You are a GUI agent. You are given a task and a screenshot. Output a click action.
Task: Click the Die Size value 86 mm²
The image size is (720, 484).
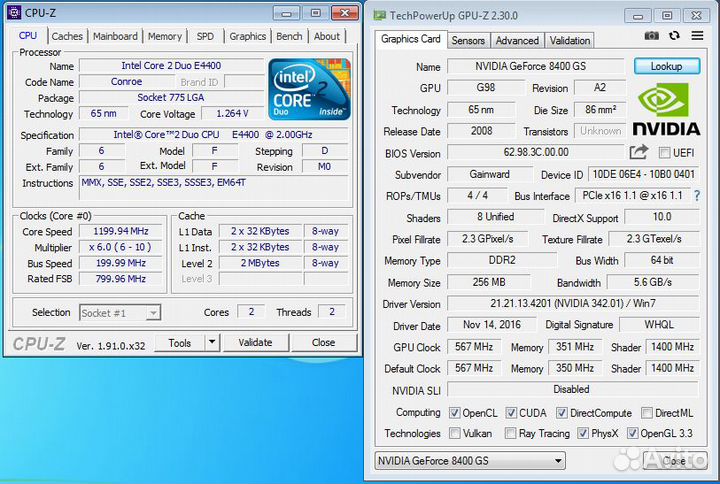tap(600, 110)
